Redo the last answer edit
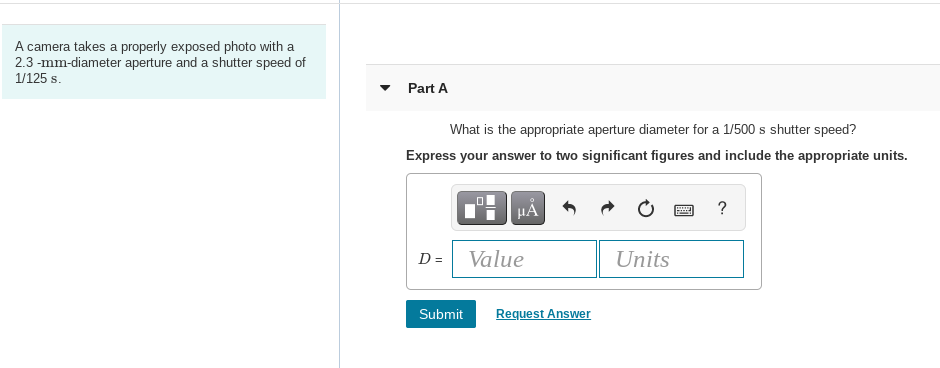Viewport: 940px width, 368px height. (x=607, y=209)
